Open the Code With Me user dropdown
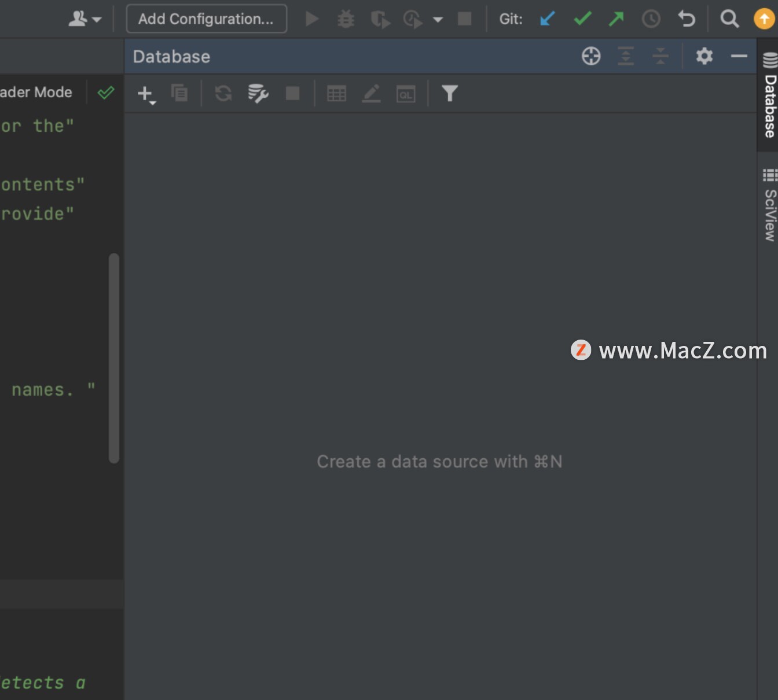Screen dimensions: 778x700 (85, 19)
